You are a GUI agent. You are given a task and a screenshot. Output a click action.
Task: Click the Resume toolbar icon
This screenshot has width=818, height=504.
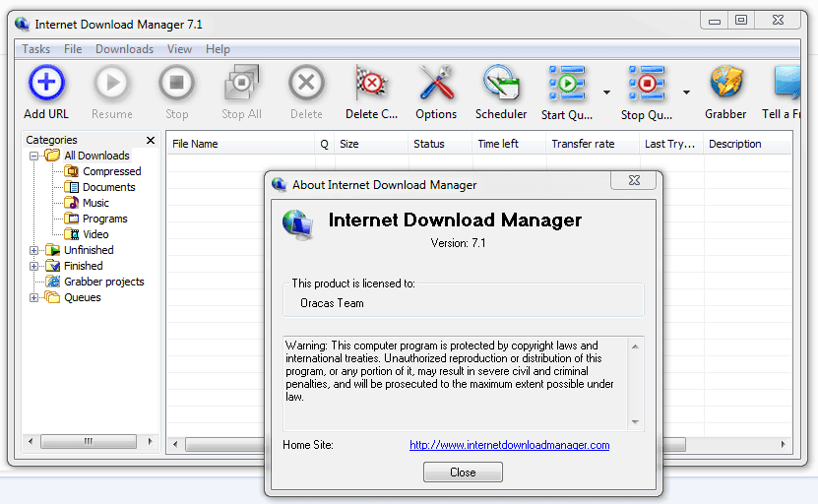[x=111, y=83]
